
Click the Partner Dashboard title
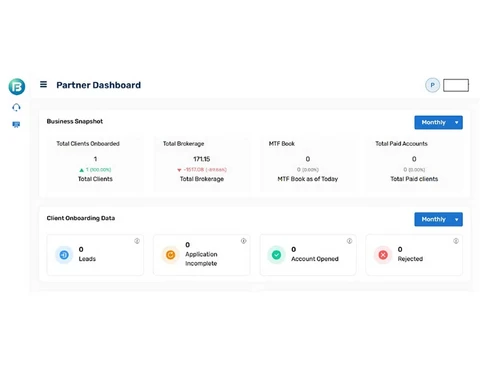pos(98,85)
